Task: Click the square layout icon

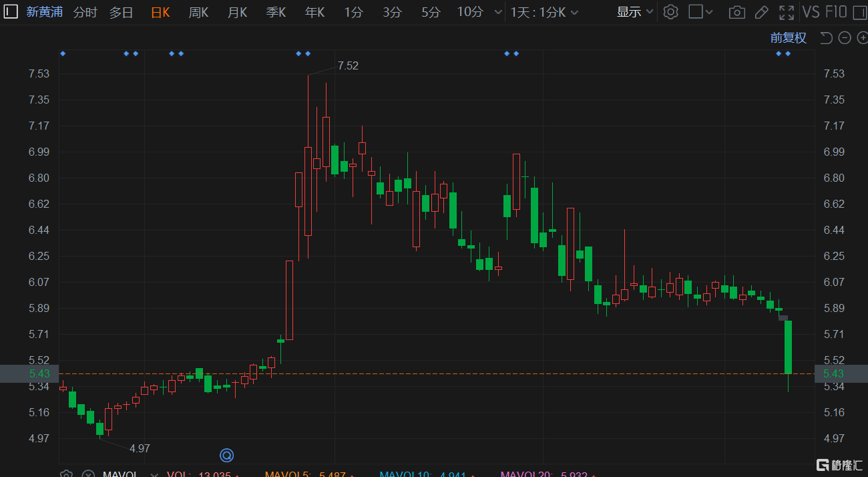Action: (695, 12)
